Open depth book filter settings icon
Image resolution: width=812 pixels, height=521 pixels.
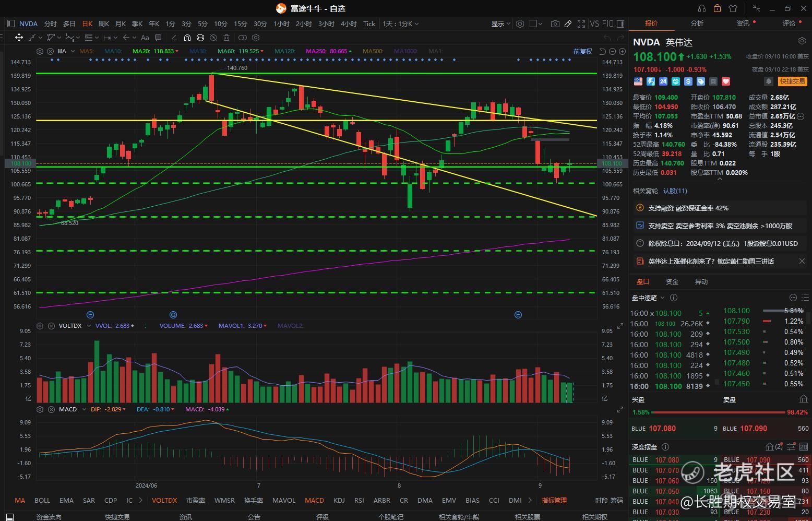click(x=792, y=447)
